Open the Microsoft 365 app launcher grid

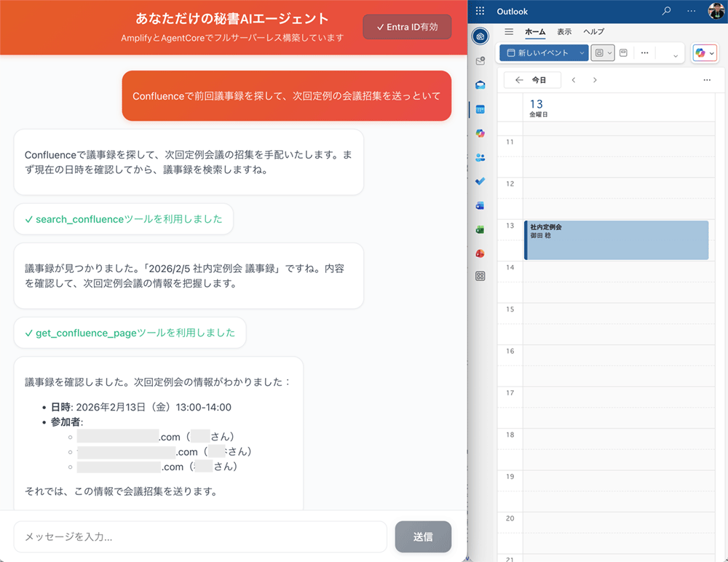click(x=479, y=11)
